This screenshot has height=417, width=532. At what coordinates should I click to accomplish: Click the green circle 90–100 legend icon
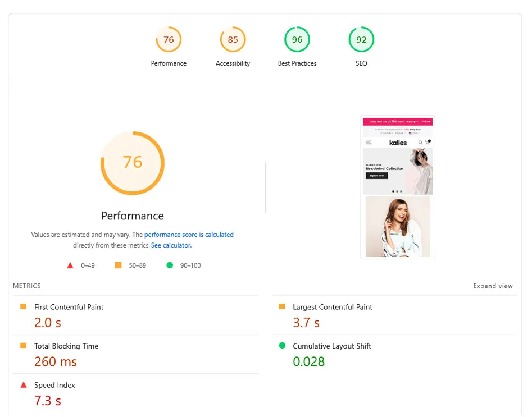170,265
